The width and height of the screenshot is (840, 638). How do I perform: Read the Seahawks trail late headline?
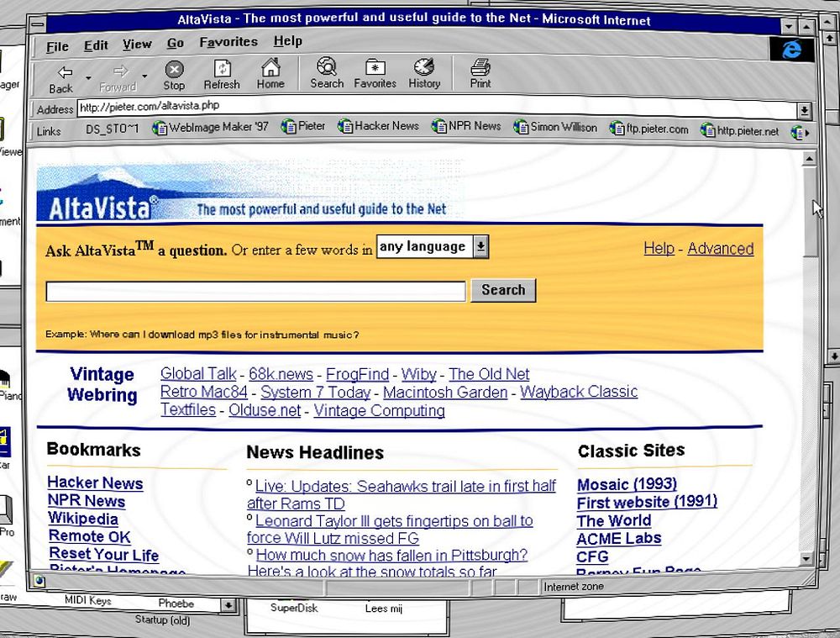coord(402,495)
